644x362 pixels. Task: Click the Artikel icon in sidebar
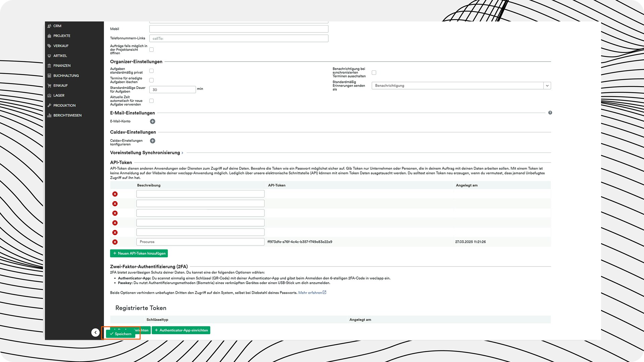tap(49, 56)
